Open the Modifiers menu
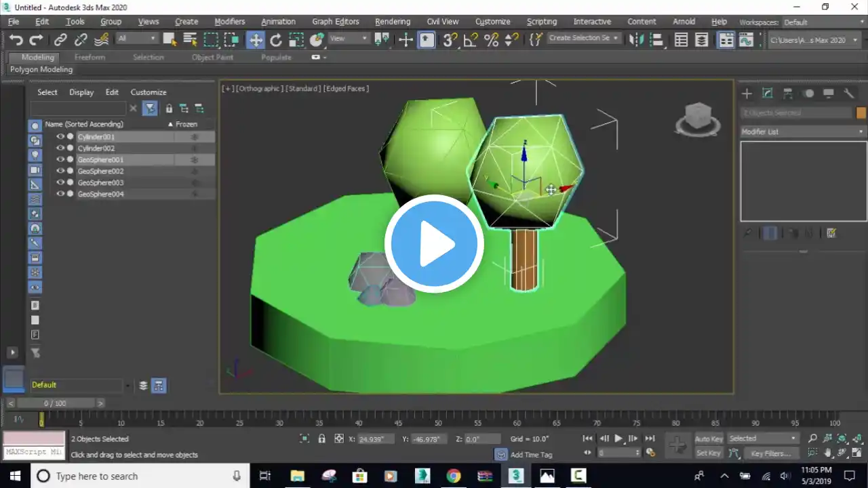 (x=229, y=22)
